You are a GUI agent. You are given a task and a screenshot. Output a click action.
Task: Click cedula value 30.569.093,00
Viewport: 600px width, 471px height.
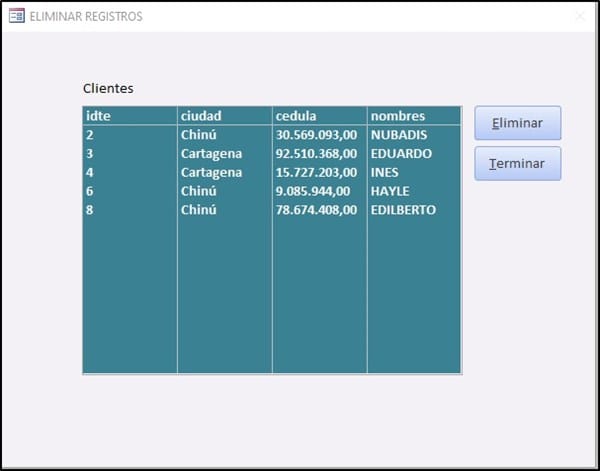tap(316, 135)
